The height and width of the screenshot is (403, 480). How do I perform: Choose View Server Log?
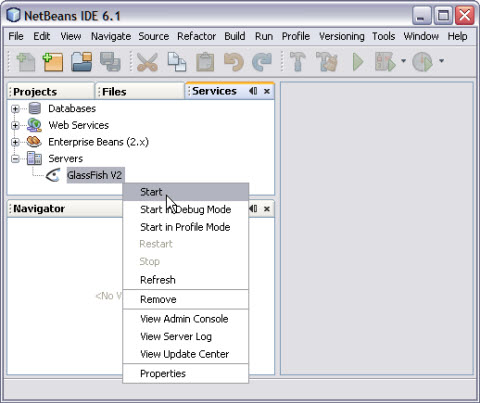[x=186, y=337]
